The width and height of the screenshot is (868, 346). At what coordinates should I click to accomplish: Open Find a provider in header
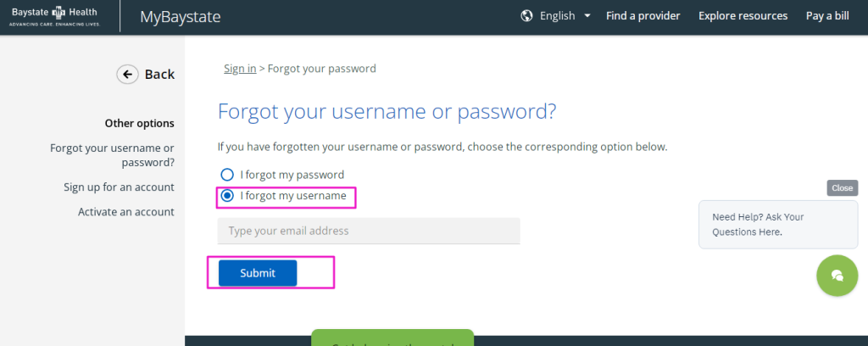[x=643, y=16]
